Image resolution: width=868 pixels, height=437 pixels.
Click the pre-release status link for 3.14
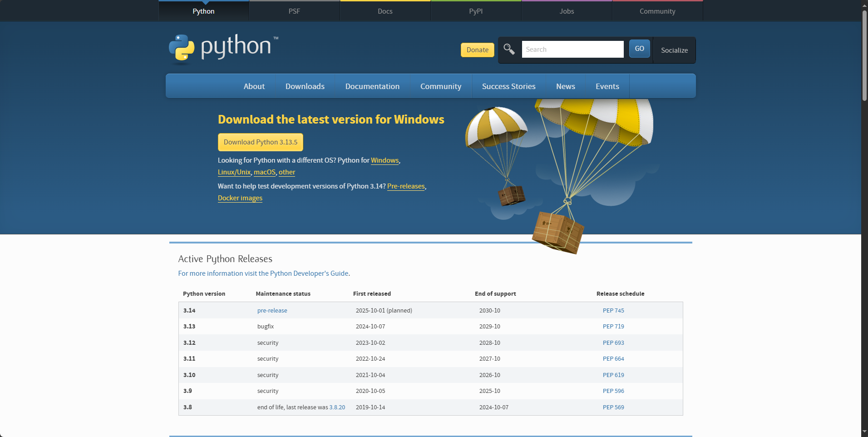tap(271, 310)
